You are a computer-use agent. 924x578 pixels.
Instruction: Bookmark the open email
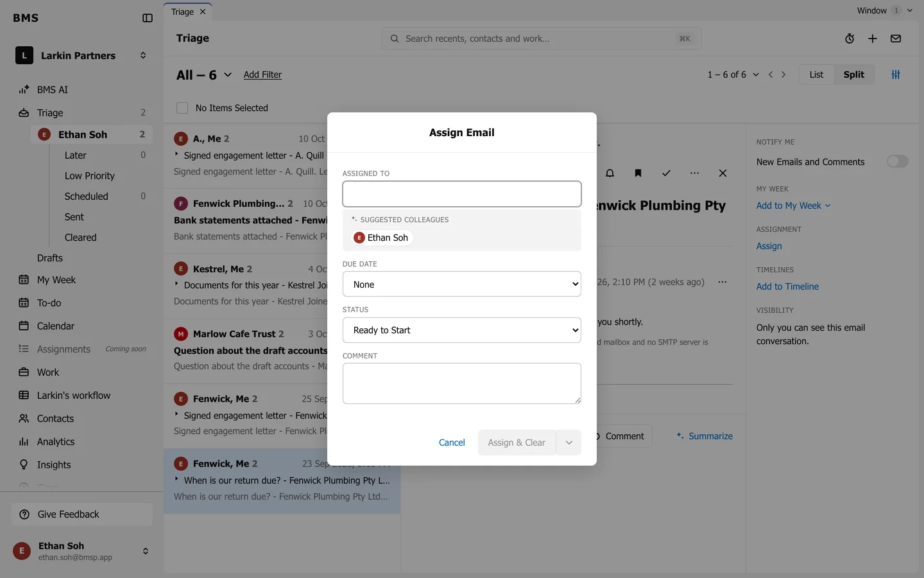pyautogui.click(x=638, y=173)
